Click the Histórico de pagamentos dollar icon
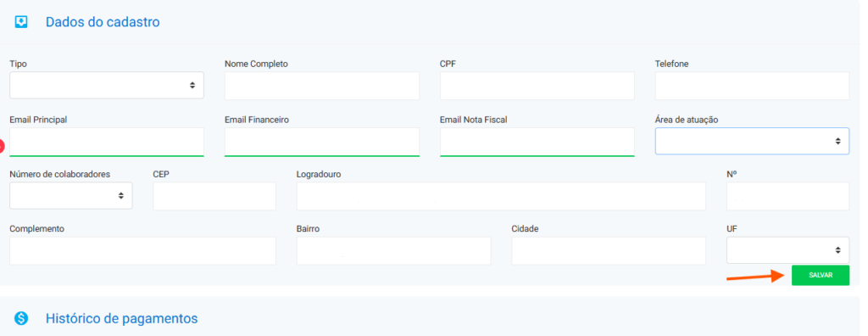 21,319
